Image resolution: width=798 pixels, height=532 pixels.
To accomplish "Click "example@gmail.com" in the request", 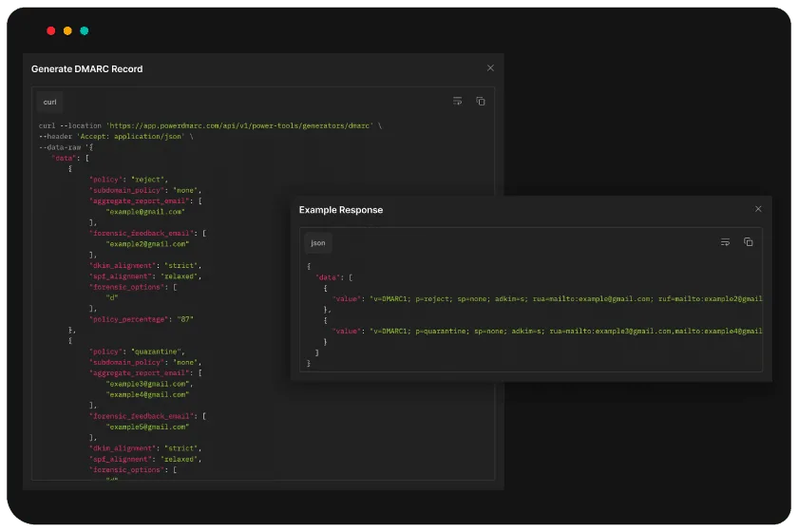I will pos(145,212).
